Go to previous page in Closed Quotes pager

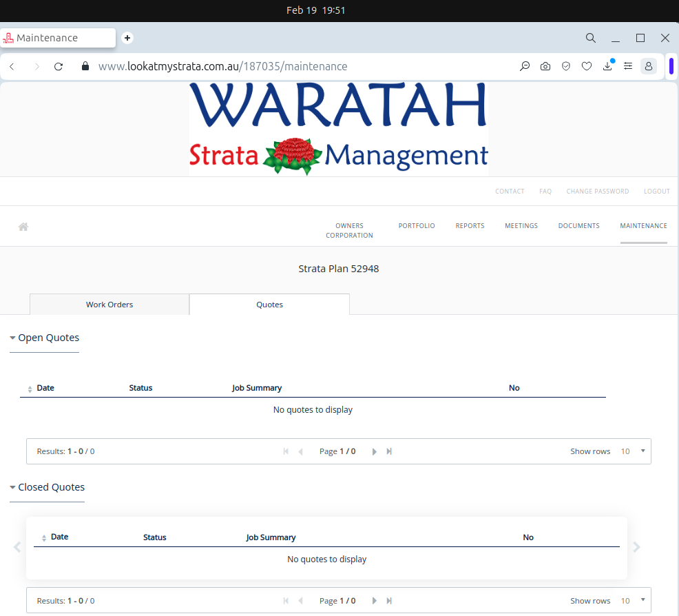(300, 601)
